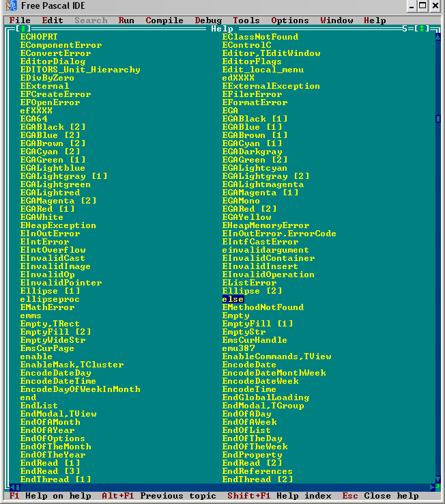The image size is (445, 504).
Task: Open the Window menu
Action: (x=336, y=20)
